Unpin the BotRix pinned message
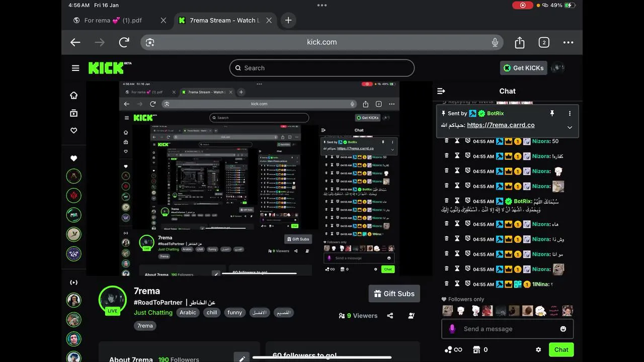Screen dimensions: 644x362 pyautogui.click(x=552, y=114)
